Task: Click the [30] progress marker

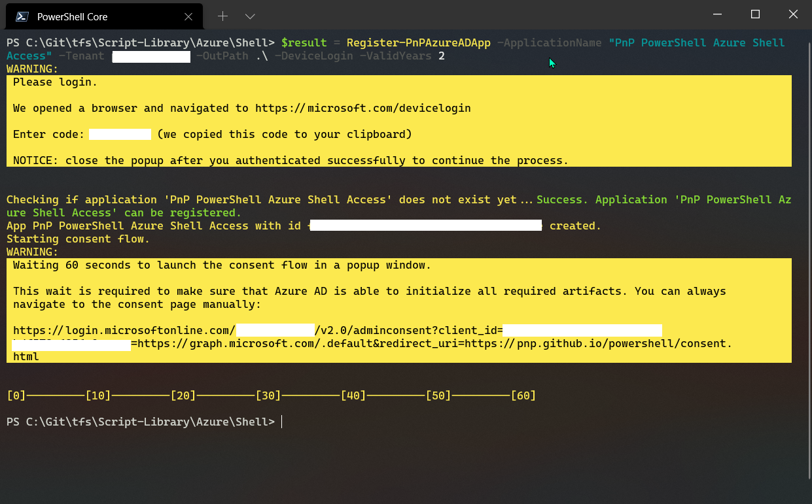Action: click(268, 395)
